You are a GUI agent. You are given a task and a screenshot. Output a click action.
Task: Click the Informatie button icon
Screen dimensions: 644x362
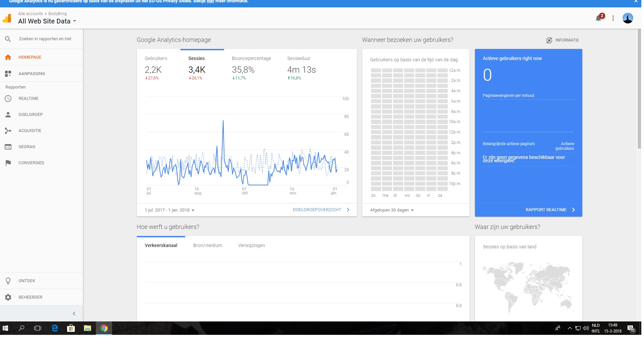[x=549, y=40]
